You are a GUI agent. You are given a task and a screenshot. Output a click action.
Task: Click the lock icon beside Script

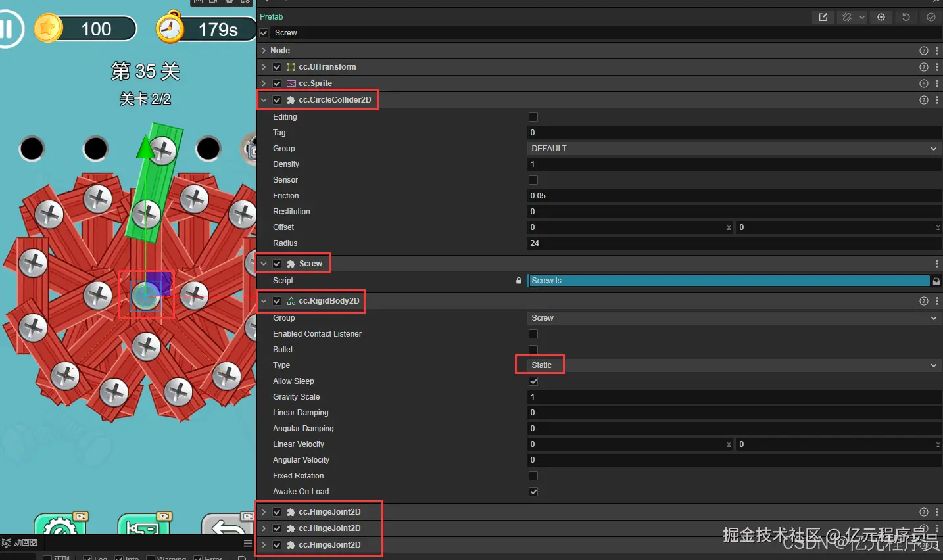coord(519,281)
